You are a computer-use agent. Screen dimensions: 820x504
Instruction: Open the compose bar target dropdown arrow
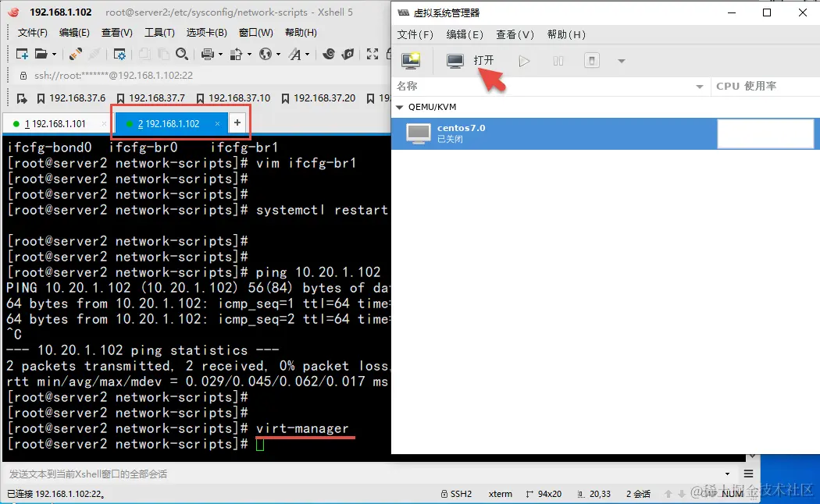pos(727,474)
